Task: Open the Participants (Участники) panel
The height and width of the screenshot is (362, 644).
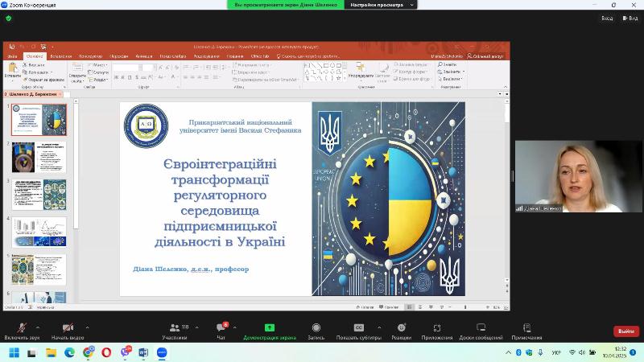Action: coord(174,328)
